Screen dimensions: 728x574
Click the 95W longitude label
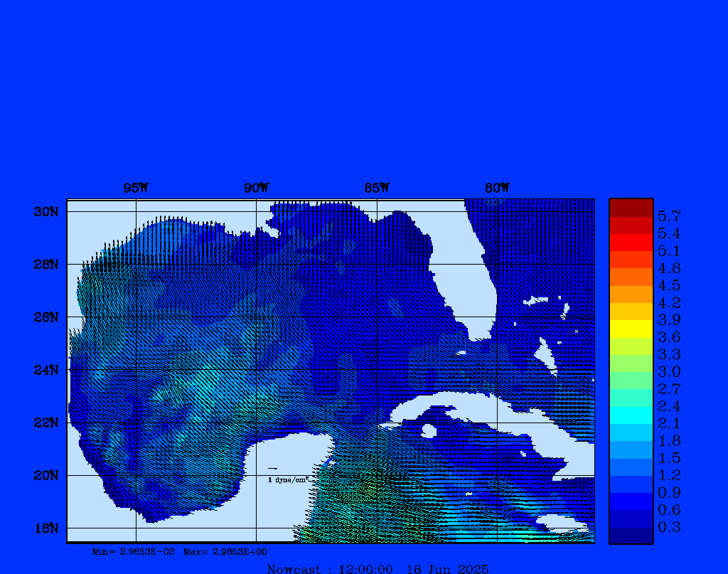coord(136,188)
